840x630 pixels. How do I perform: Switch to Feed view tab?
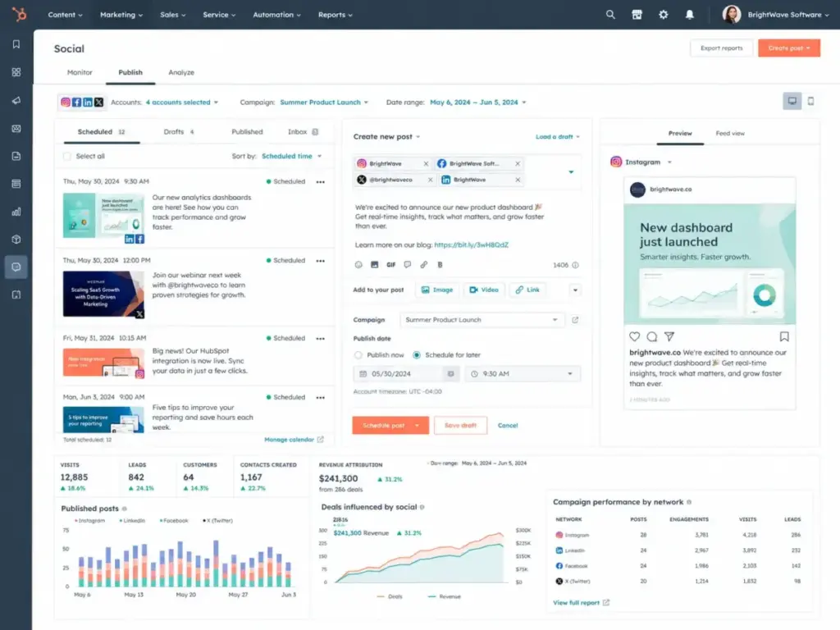pyautogui.click(x=729, y=134)
